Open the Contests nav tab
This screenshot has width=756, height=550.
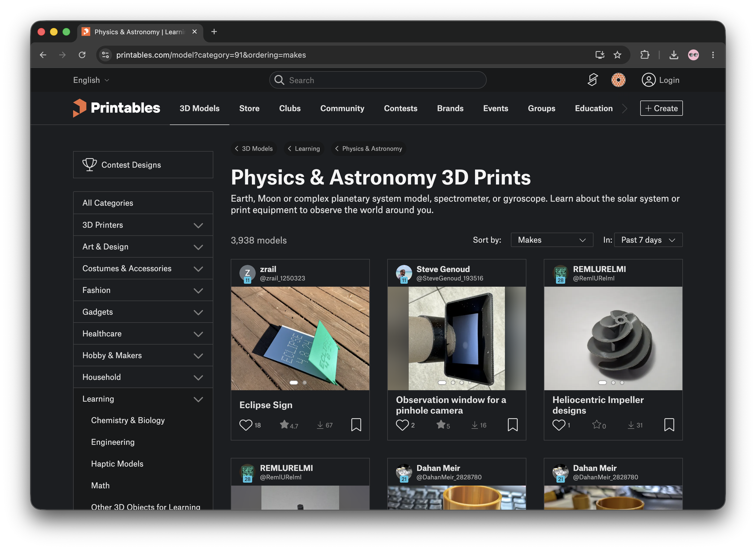(400, 108)
